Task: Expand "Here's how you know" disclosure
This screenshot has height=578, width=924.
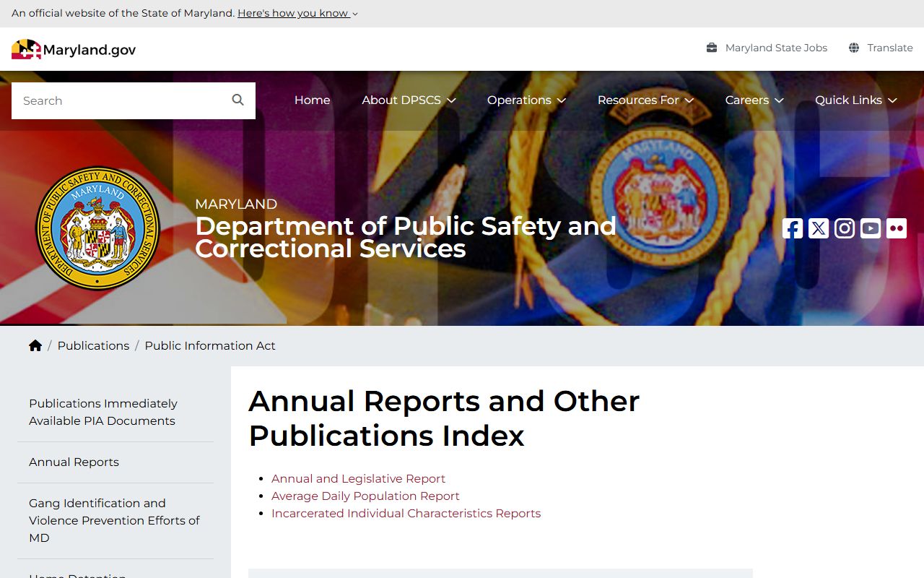Action: click(x=297, y=13)
